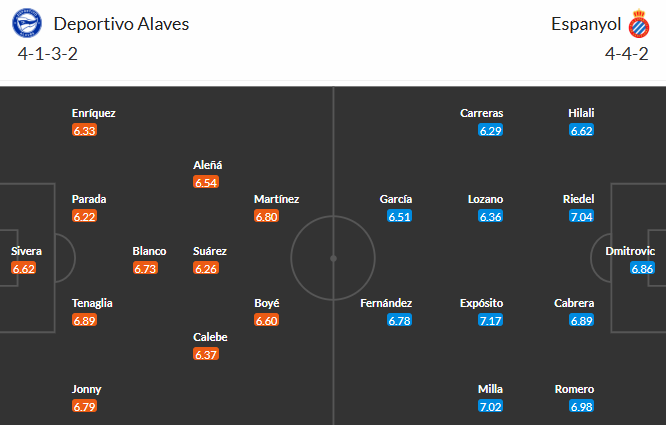Image resolution: width=666 pixels, height=425 pixels.
Task: Click Martínez's 6.80 rating badge
Action: [267, 216]
